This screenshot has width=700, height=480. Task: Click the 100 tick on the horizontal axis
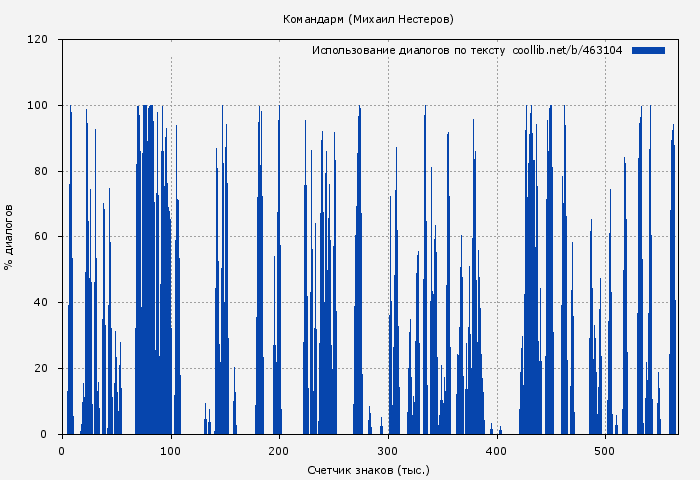tap(171, 451)
